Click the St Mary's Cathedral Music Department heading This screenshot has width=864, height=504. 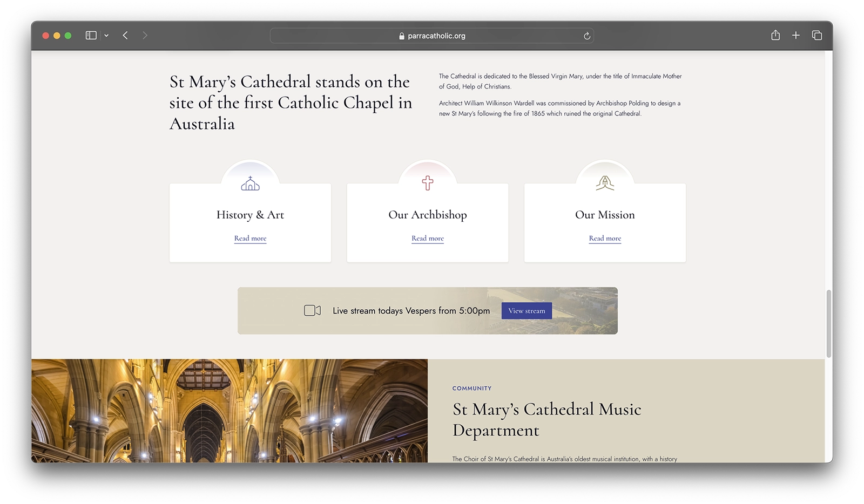point(546,420)
